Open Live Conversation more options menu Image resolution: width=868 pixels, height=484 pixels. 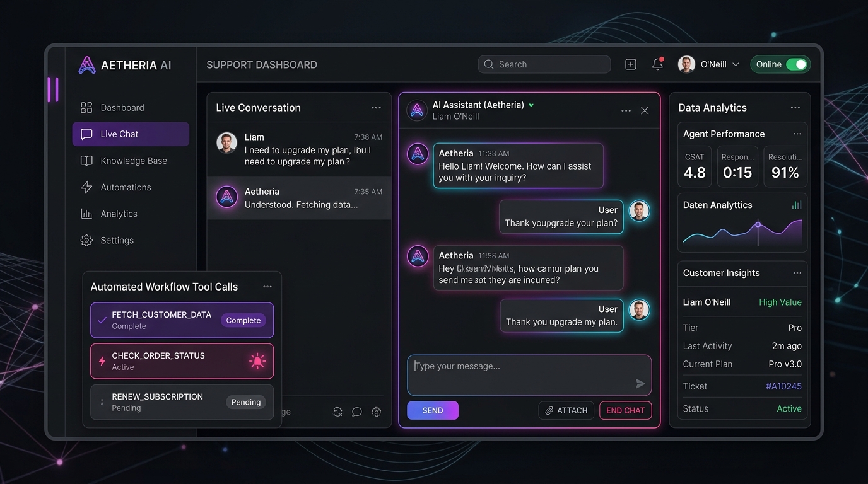pos(376,108)
